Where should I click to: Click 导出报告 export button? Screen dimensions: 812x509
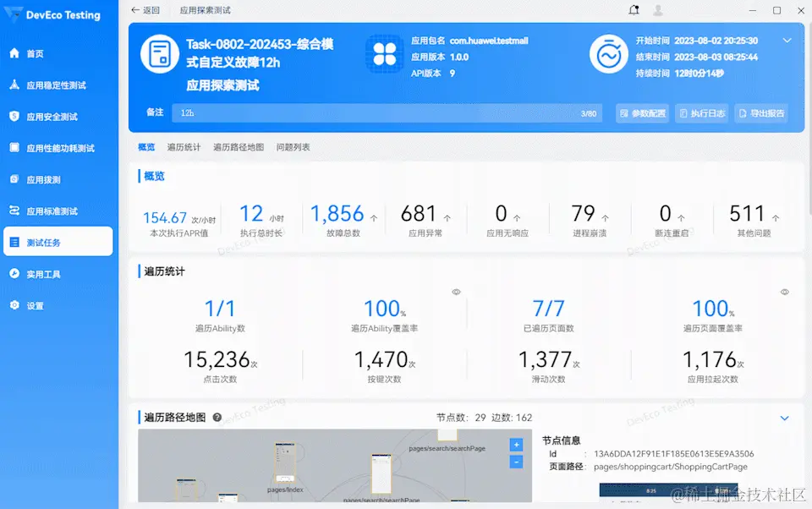(761, 113)
